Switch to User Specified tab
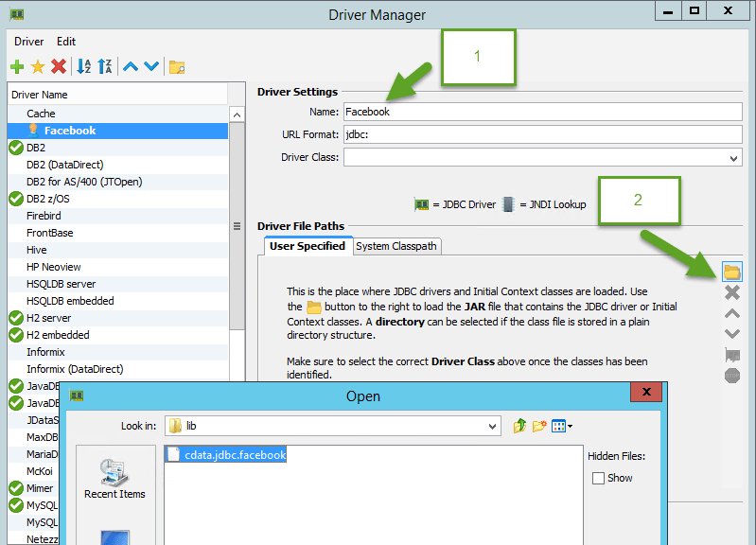 click(308, 246)
